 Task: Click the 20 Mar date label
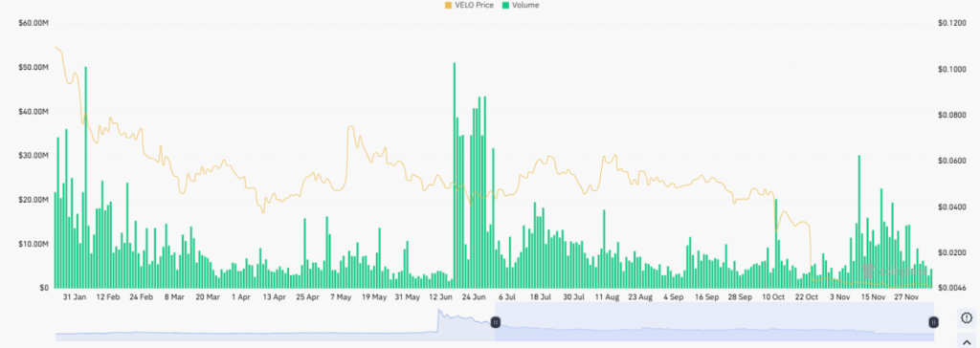pos(208,297)
